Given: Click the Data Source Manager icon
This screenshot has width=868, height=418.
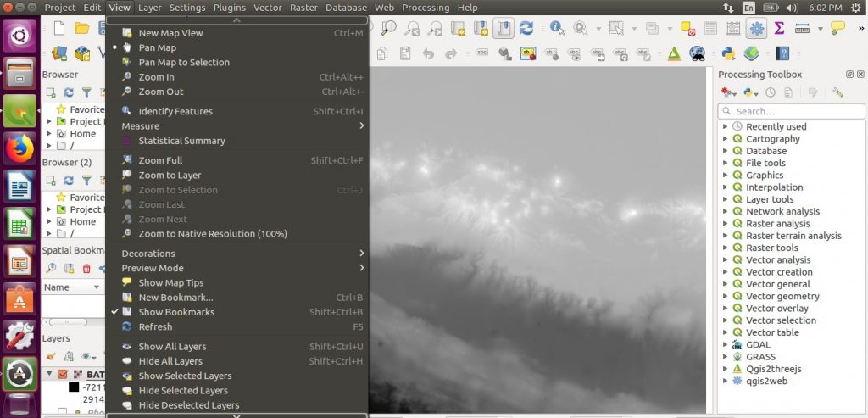Looking at the screenshot, I should click(x=59, y=53).
